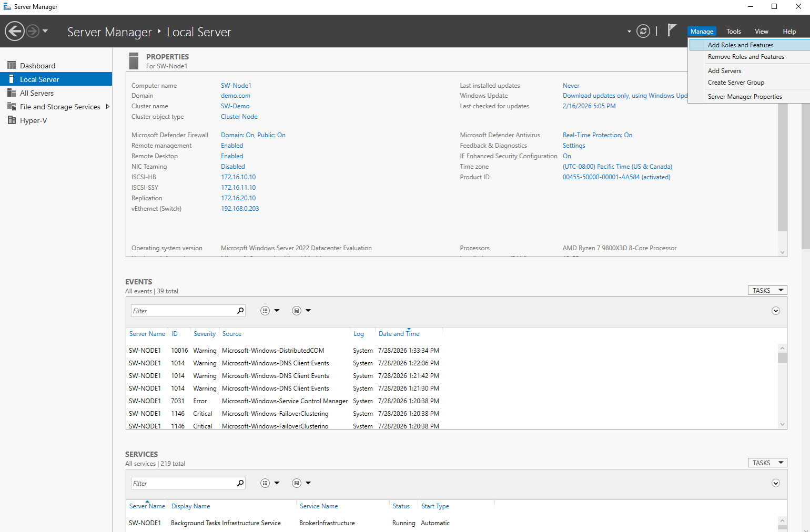Screen dimensions: 810x532
Task: Click the forward navigation arrow
Action: click(33, 31)
